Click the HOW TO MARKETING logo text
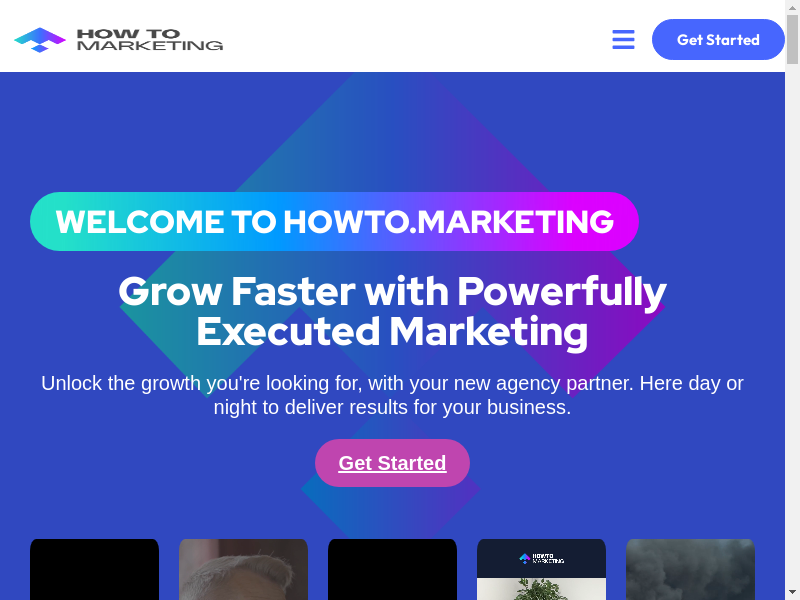800x600 pixels. (149, 39)
